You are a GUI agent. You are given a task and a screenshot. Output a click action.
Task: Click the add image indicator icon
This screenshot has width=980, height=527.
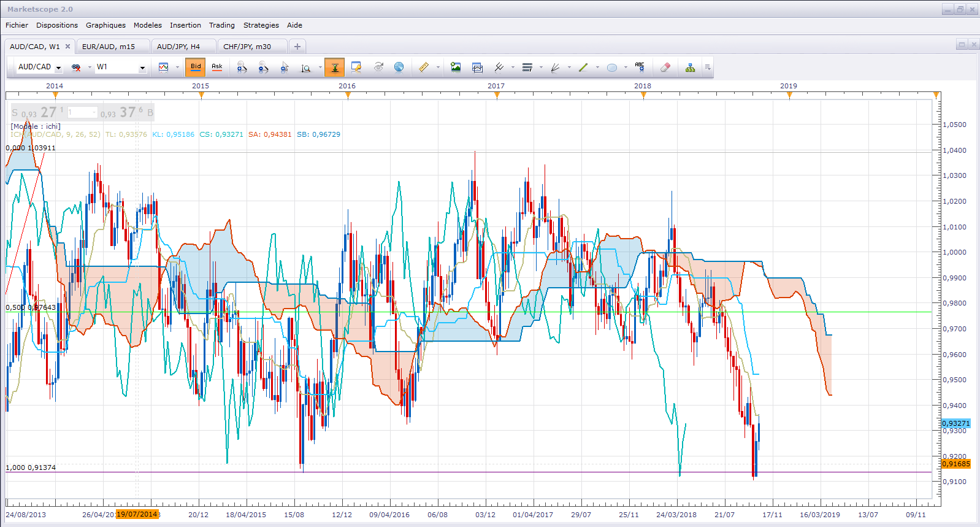click(x=456, y=67)
